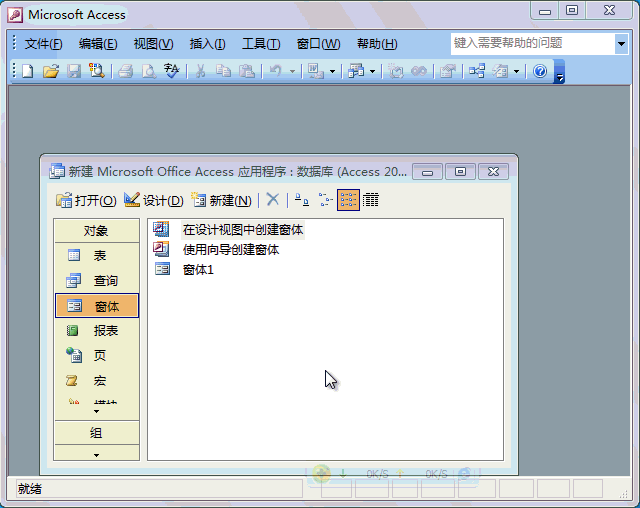Open the 插入(I) menu
This screenshot has height=508, width=640.
(207, 44)
